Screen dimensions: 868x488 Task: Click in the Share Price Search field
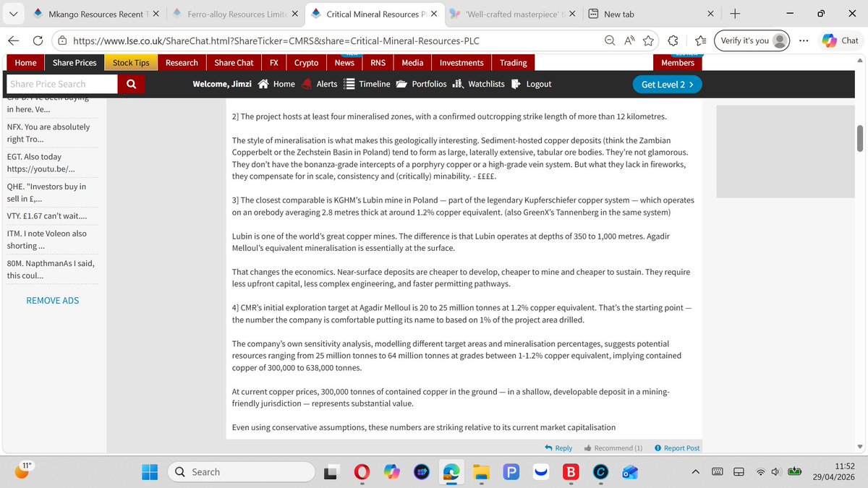[x=62, y=84]
